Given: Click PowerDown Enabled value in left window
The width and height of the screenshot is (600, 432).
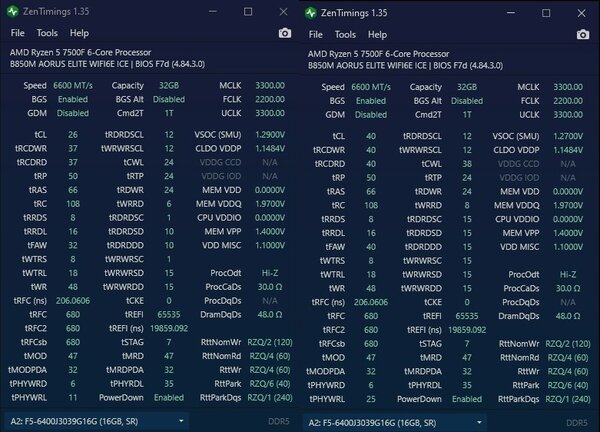Looking at the screenshot, I should pos(169,398).
